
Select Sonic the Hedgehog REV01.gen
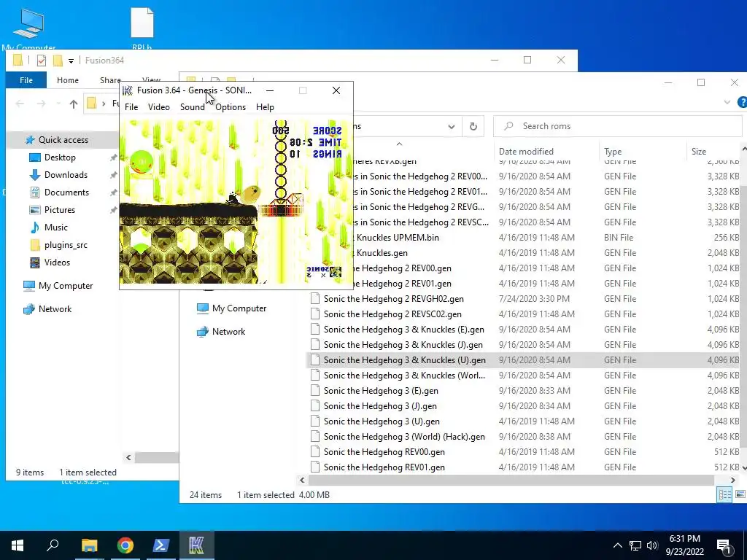click(x=384, y=467)
